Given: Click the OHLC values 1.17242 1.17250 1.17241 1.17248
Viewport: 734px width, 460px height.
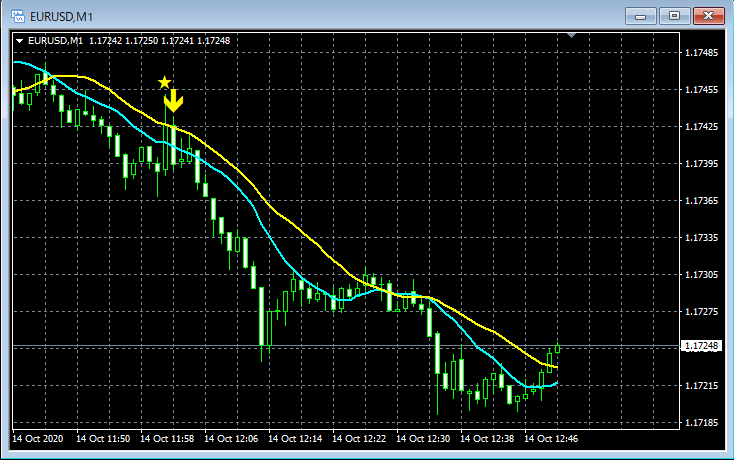Looking at the screenshot, I should 160,41.
